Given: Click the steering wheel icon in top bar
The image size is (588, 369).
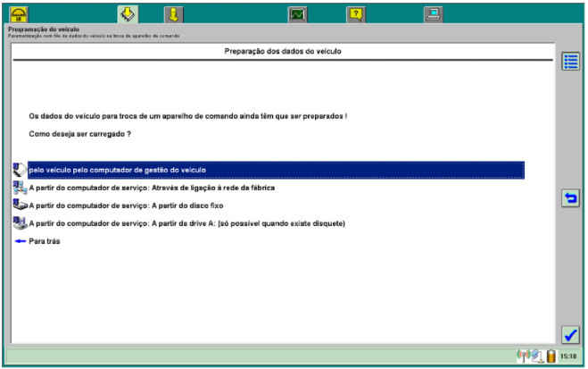Looking at the screenshot, I should pos(19,13).
